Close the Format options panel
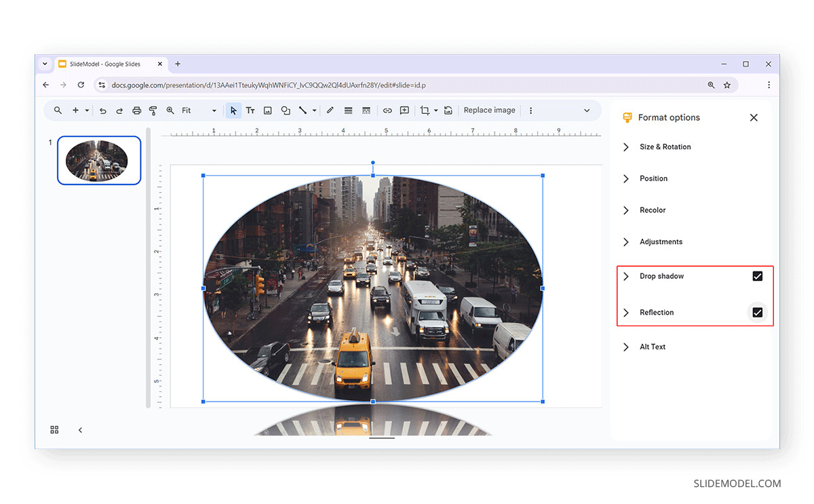 coord(754,117)
